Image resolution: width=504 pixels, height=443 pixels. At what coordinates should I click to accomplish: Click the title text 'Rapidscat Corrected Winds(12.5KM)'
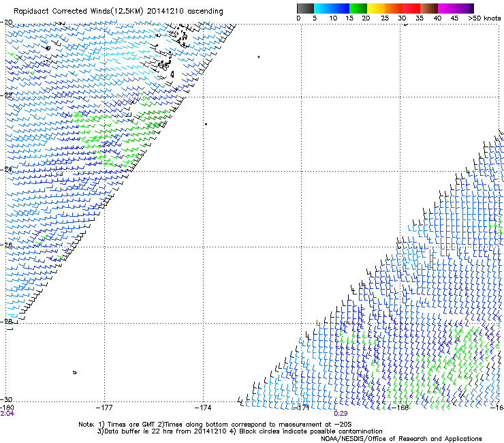click(x=78, y=12)
